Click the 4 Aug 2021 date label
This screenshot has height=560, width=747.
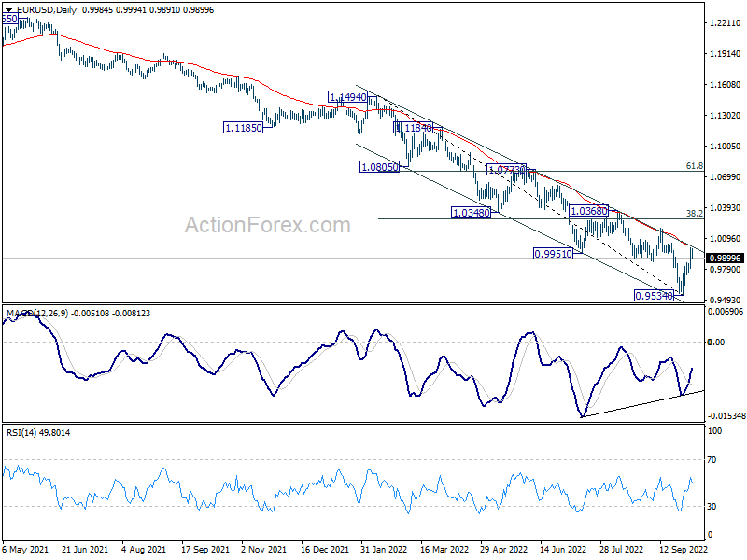(145, 550)
